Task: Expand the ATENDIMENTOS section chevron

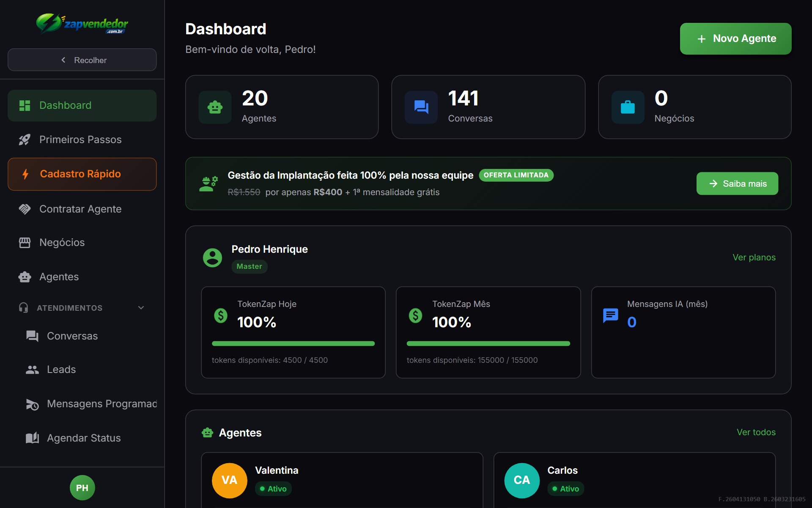Action: pyautogui.click(x=141, y=308)
